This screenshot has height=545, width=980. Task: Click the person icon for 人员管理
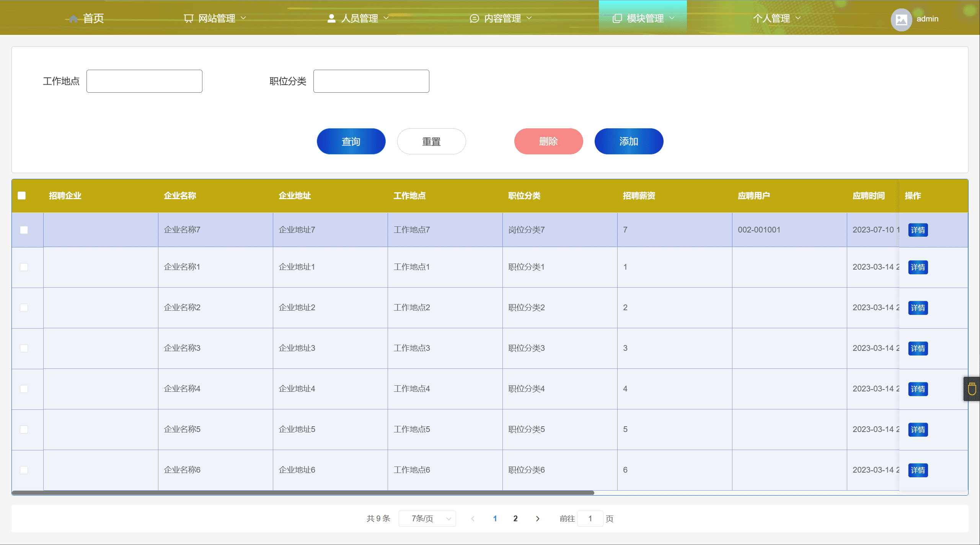pyautogui.click(x=331, y=18)
